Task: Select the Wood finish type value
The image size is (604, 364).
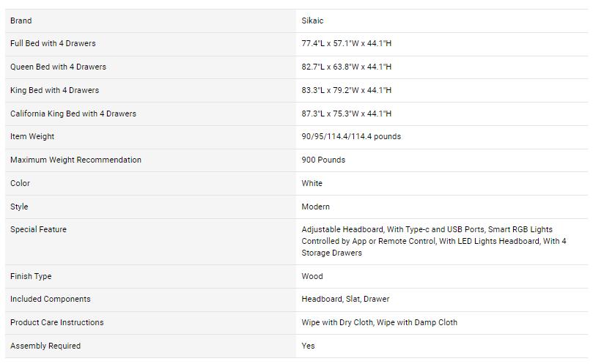Action: [x=312, y=277]
